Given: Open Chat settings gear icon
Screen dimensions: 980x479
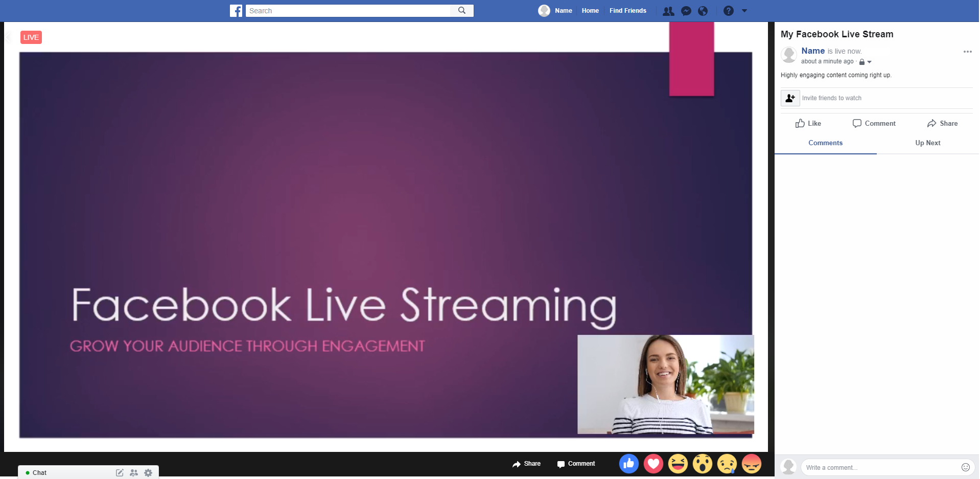Looking at the screenshot, I should point(148,473).
